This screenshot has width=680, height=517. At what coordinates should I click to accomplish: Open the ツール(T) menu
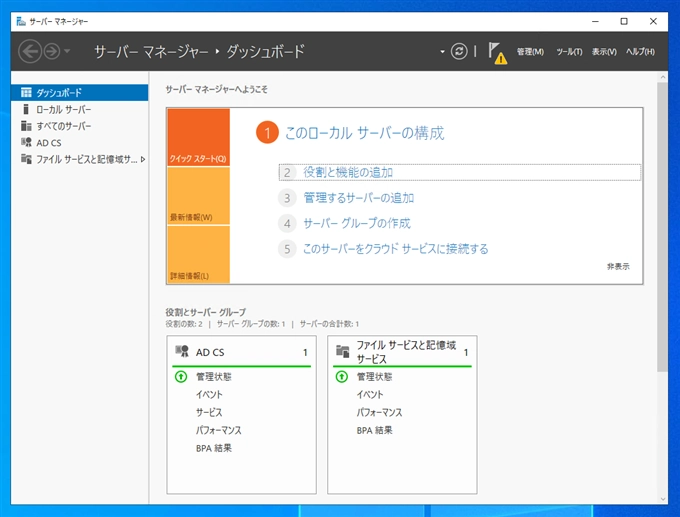(x=569, y=52)
